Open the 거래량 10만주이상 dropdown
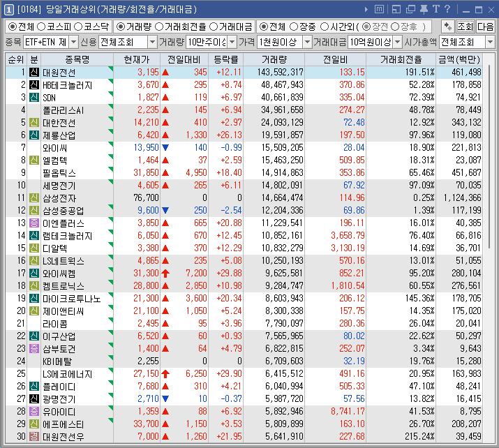499x448 pixels. [x=232, y=42]
